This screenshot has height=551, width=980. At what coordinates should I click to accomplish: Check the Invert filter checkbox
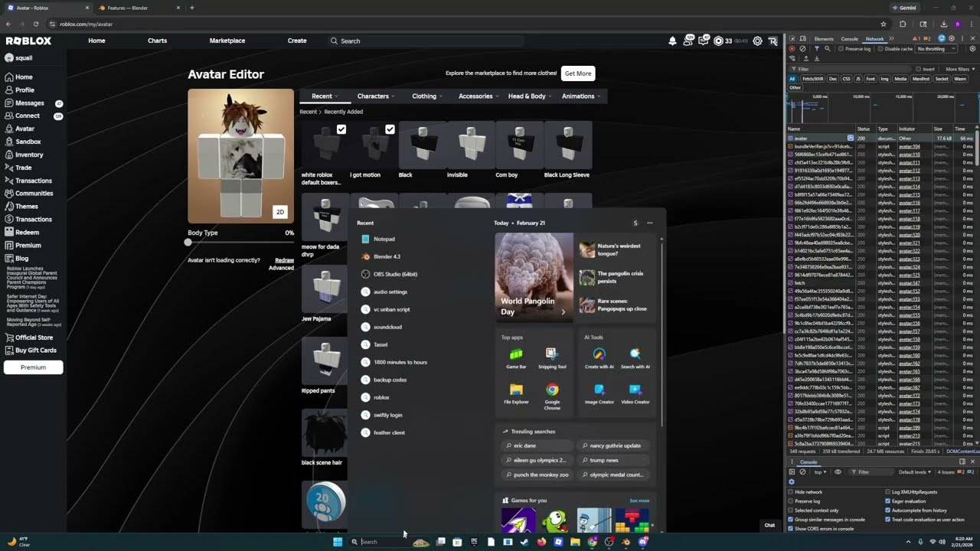pos(918,69)
